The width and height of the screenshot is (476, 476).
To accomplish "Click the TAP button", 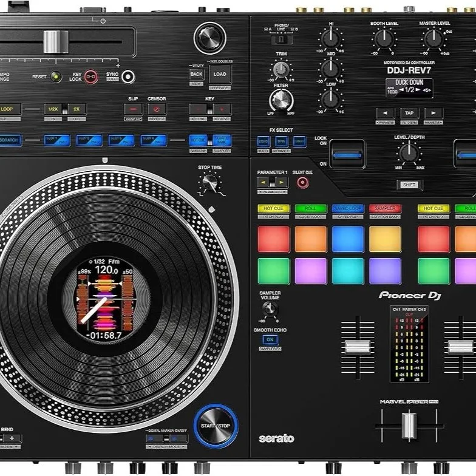I will pos(409,113).
